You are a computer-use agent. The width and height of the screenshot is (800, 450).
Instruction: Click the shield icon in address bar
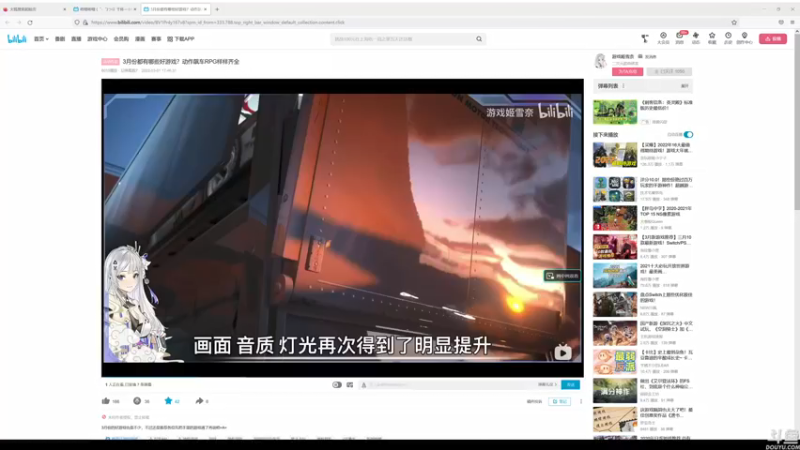(77, 22)
